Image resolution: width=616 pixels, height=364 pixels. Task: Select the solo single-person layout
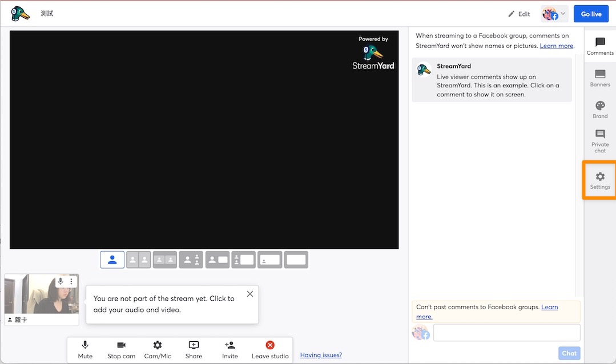coord(112,260)
